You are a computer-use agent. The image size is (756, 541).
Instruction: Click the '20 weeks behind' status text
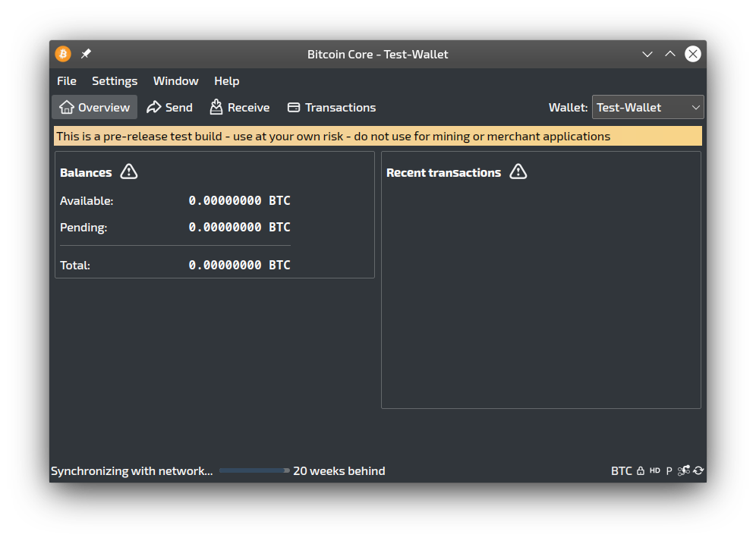(x=339, y=471)
